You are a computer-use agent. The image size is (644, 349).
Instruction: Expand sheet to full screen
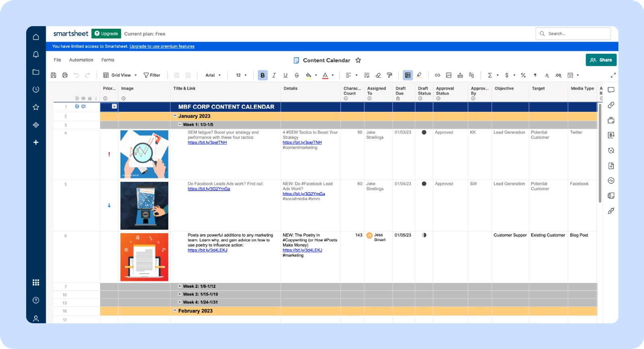tap(613, 75)
